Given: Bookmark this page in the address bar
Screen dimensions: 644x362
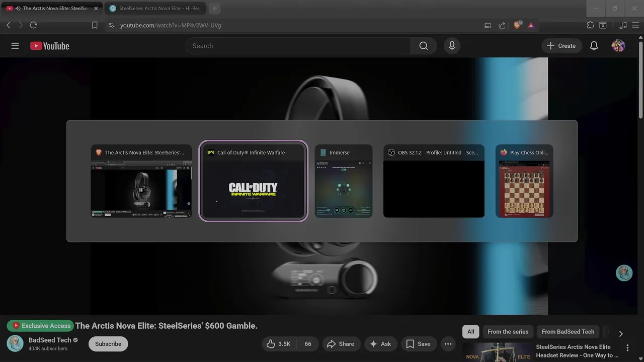Looking at the screenshot, I should pos(95,25).
